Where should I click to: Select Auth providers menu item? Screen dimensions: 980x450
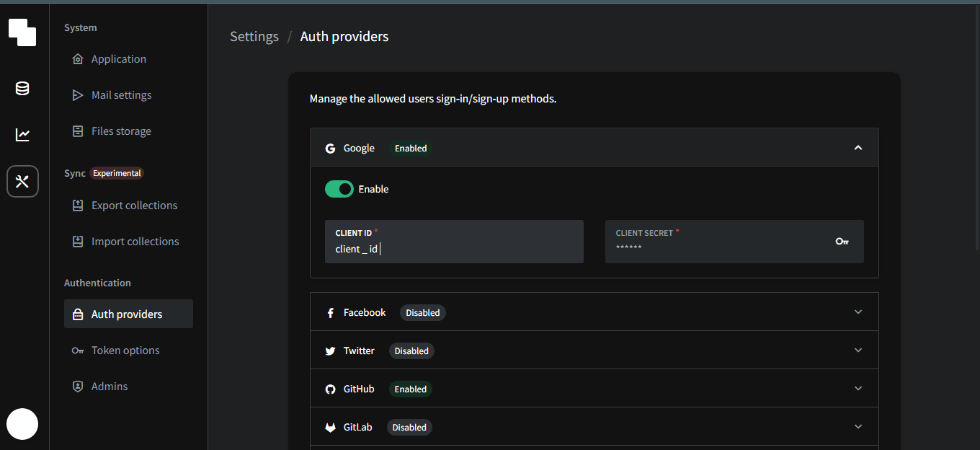click(x=128, y=314)
